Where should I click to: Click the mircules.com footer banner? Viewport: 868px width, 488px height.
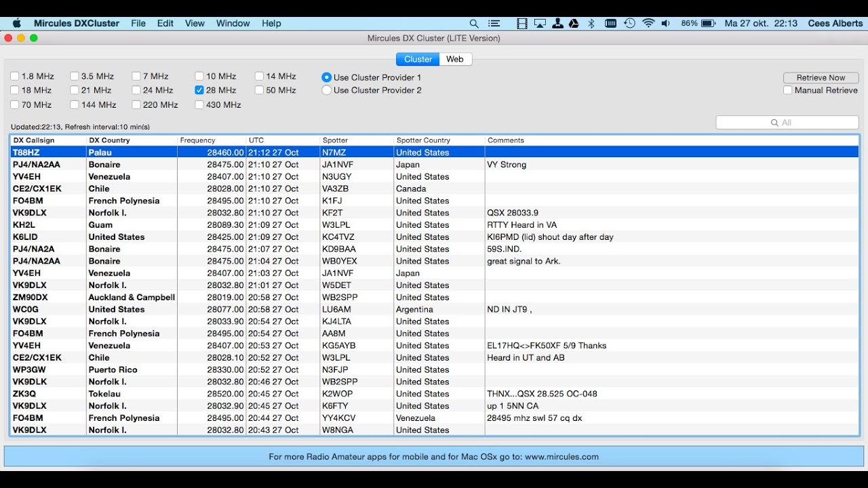pyautogui.click(x=434, y=457)
